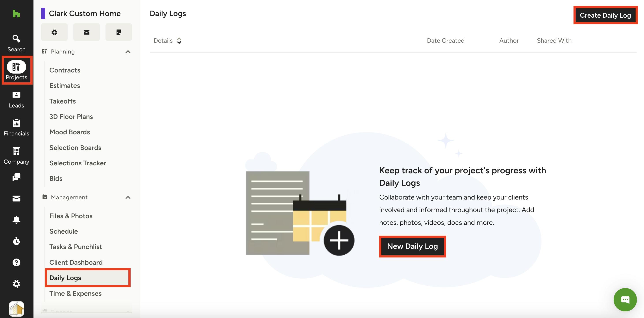Open the chat messages icon in sidebar
The image size is (644, 318).
click(x=16, y=177)
